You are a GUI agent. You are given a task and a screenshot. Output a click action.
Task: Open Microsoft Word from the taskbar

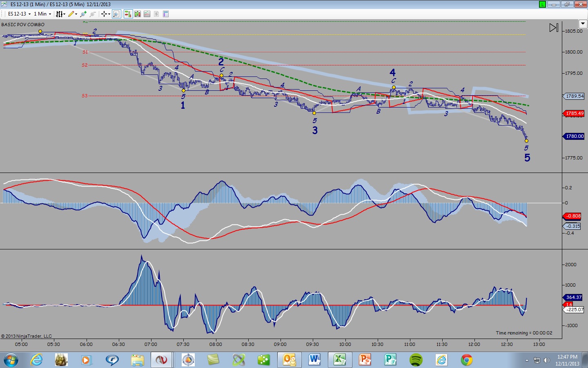tap(314, 360)
